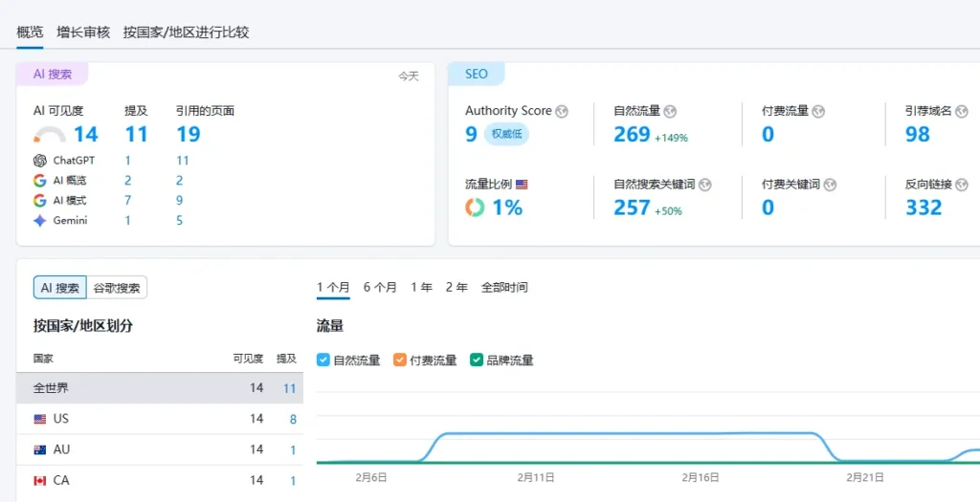Screen dimensions: 980x502
Task: Select the US country row
Action: [x=160, y=419]
